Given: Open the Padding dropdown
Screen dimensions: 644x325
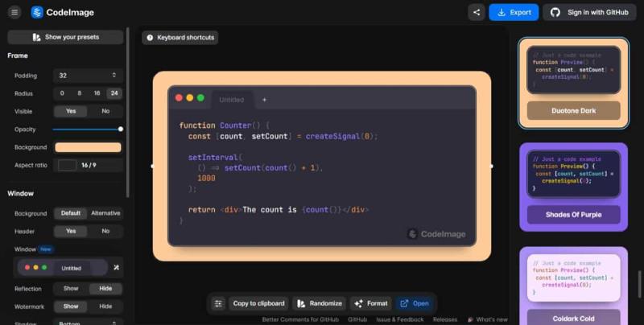Looking at the screenshot, I should click(88, 75).
